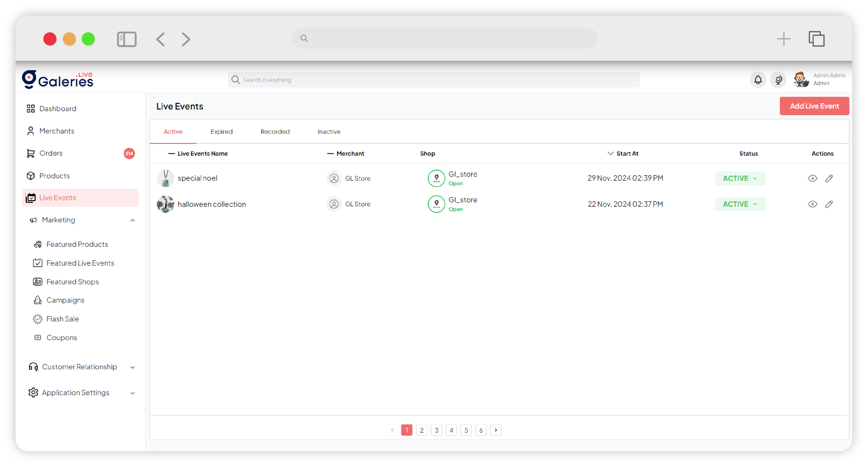Open the Orders section in sidebar
This screenshot has width=868, height=467.
(x=51, y=153)
